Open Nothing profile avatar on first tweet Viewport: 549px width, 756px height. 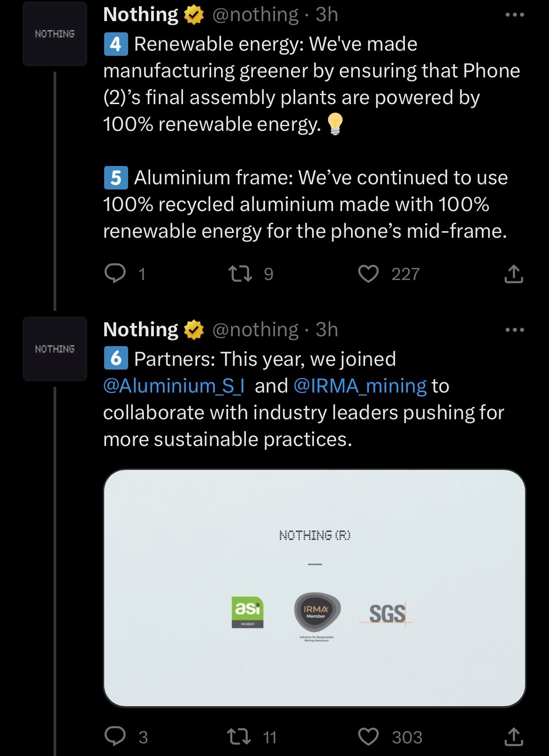click(55, 34)
